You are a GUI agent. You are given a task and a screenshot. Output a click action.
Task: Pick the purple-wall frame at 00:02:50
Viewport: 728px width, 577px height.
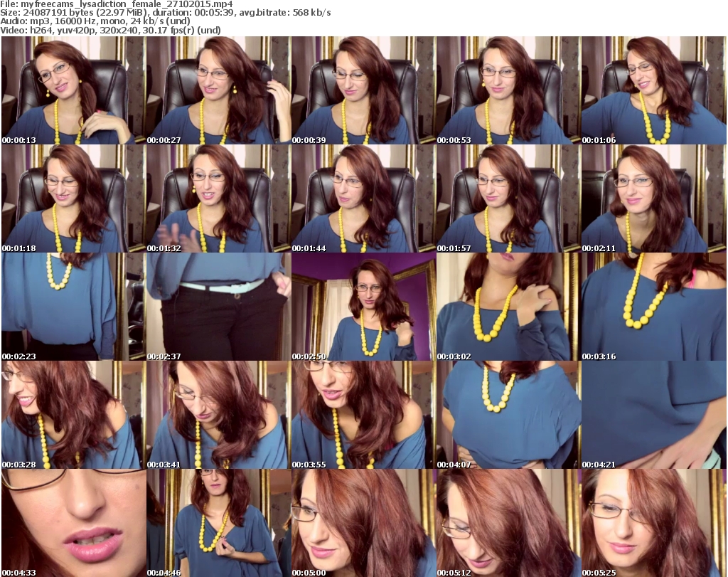coord(363,307)
